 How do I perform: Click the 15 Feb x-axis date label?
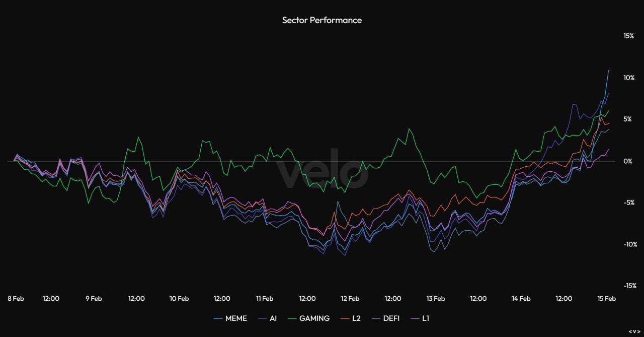(x=606, y=298)
